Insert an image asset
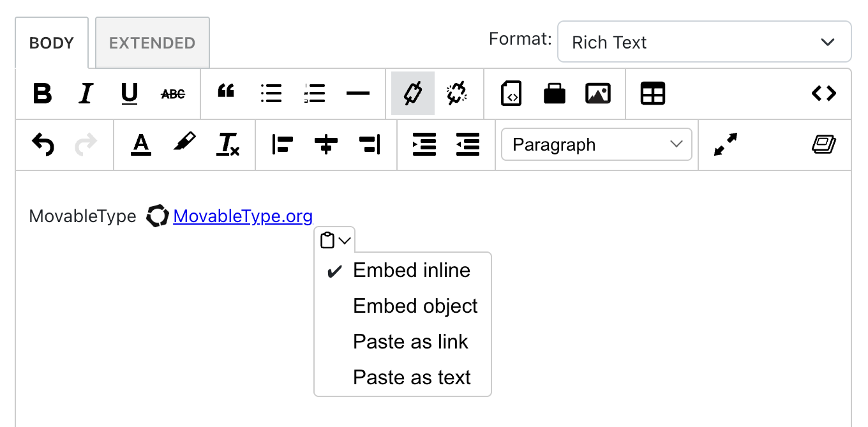868x427 pixels. (x=597, y=94)
